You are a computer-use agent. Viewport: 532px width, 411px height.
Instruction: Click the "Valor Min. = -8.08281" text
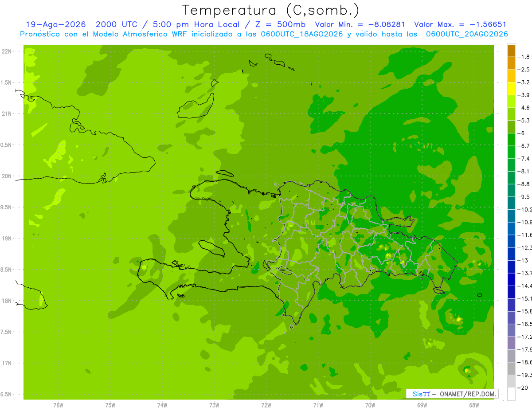[360, 24]
